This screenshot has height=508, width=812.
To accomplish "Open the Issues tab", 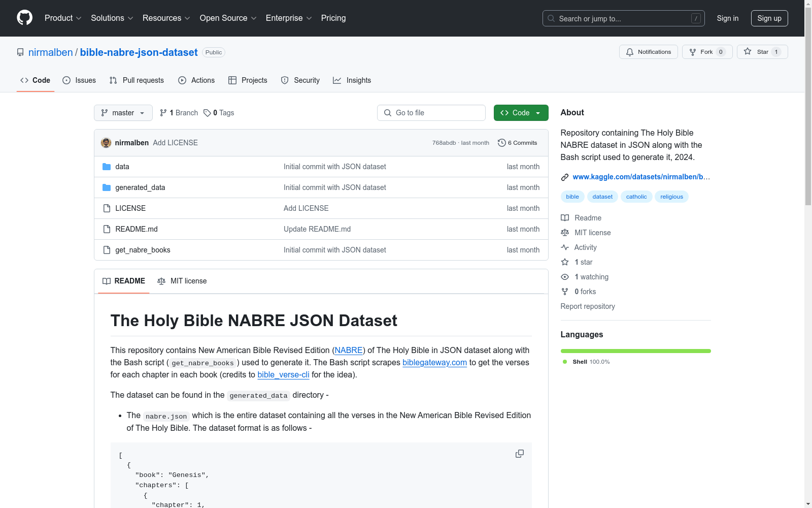I will pyautogui.click(x=79, y=80).
